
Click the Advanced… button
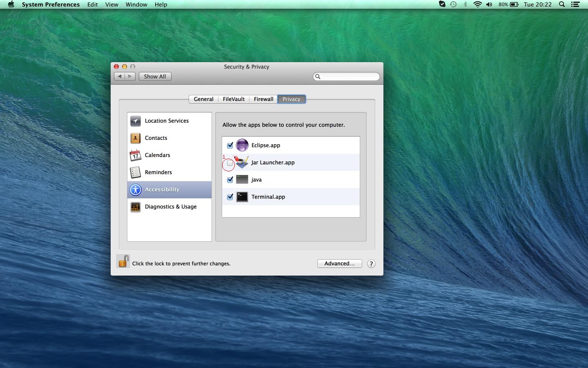tap(340, 263)
